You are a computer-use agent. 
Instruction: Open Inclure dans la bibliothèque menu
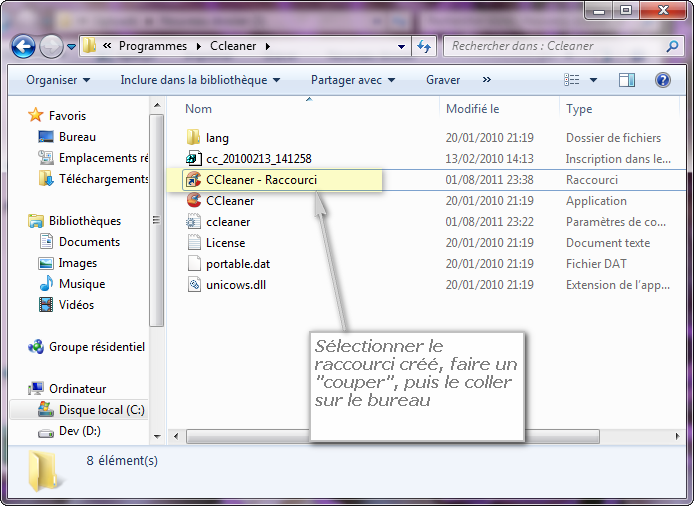point(200,80)
